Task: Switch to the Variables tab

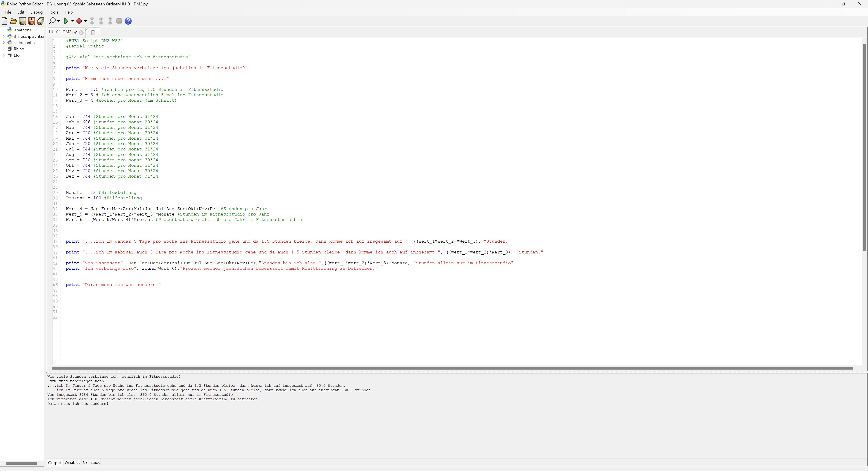Action: [x=72, y=462]
